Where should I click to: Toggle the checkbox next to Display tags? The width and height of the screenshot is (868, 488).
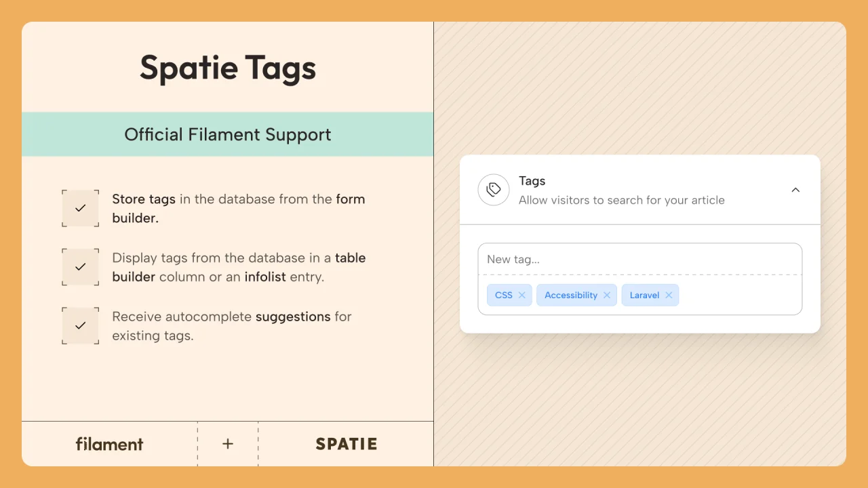point(81,267)
